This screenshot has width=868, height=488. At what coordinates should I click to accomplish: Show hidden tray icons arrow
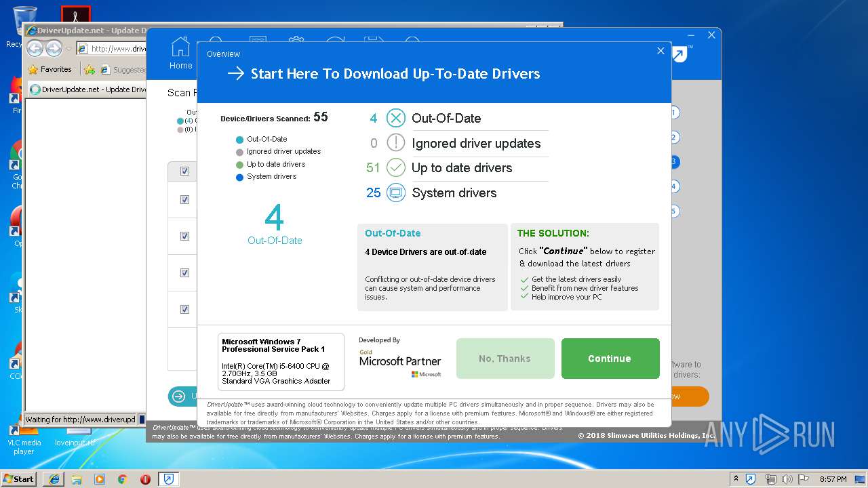736,479
